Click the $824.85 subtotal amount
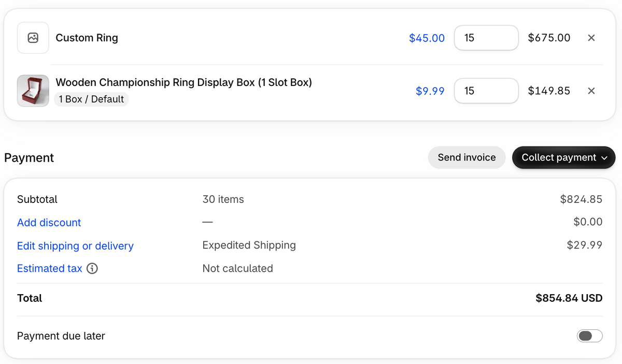Image resolution: width=622 pixels, height=364 pixels. 581,199
